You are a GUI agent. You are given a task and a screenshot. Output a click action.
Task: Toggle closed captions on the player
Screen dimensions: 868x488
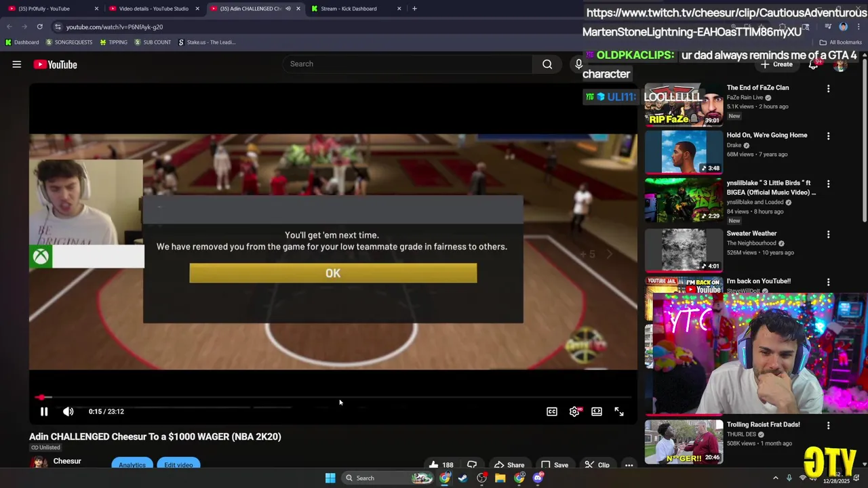[x=552, y=411]
